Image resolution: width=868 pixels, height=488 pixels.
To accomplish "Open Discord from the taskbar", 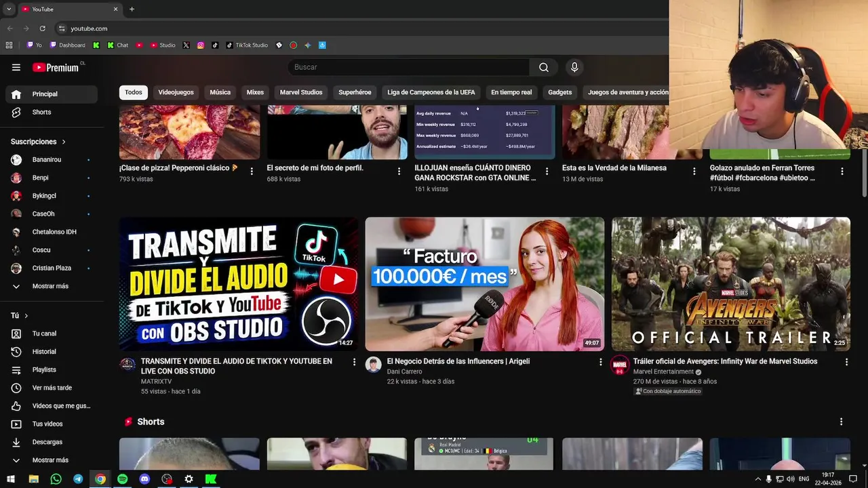I will 144,479.
